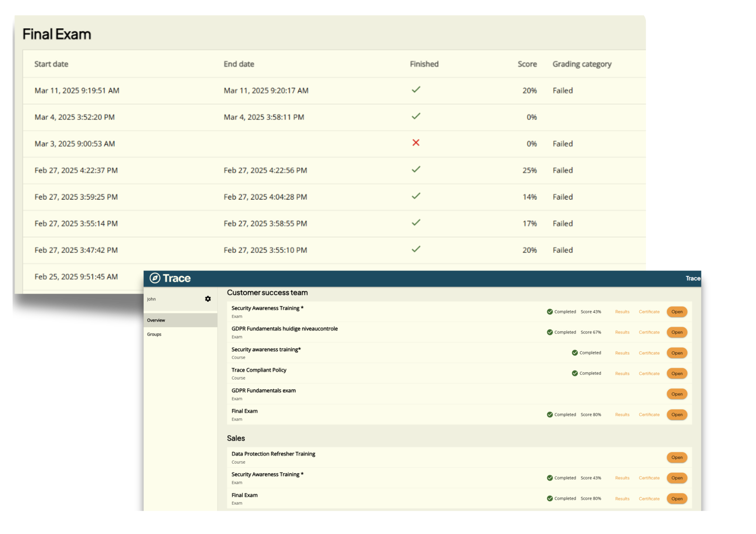View Results for Customer success Final Exam

coord(622,415)
